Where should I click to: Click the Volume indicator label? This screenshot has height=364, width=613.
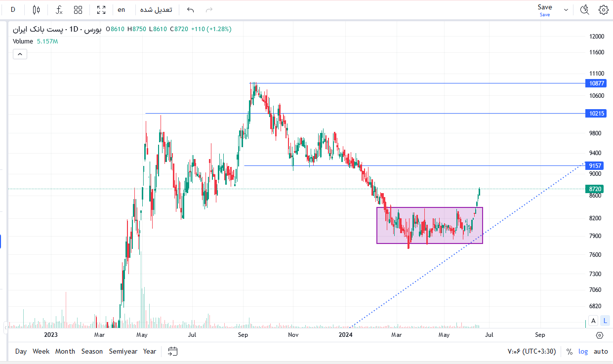click(23, 41)
